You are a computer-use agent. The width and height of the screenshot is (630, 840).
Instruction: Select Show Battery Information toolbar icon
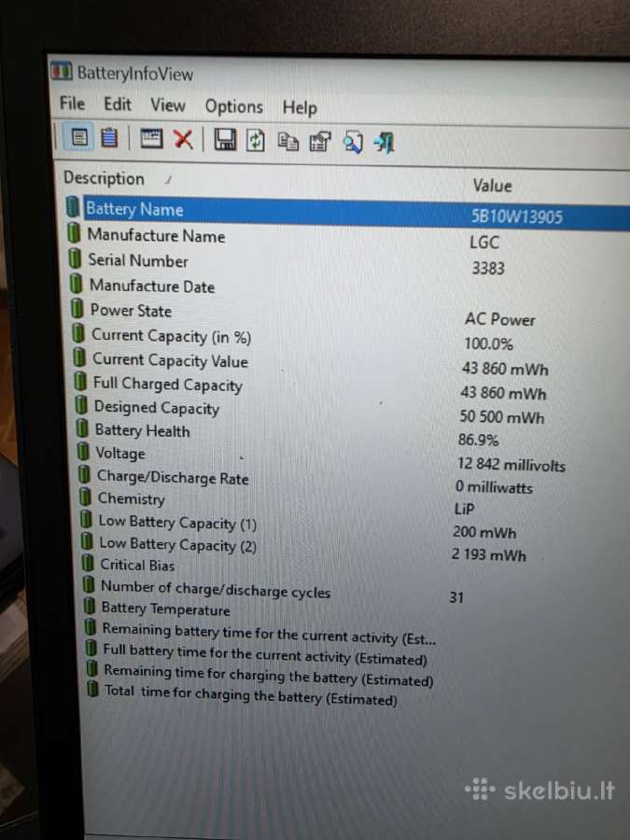pos(79,138)
